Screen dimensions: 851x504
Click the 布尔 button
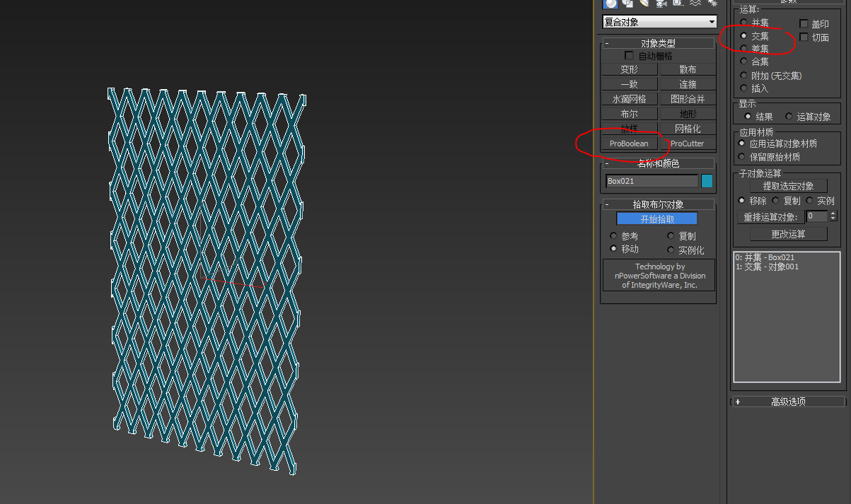[x=629, y=114]
